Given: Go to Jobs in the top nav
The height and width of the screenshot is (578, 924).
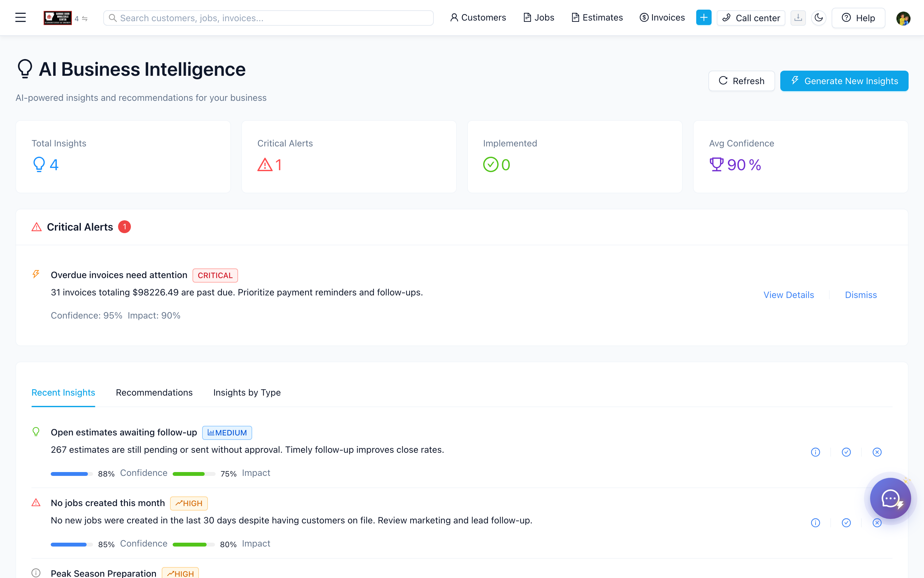Looking at the screenshot, I should 538,18.
